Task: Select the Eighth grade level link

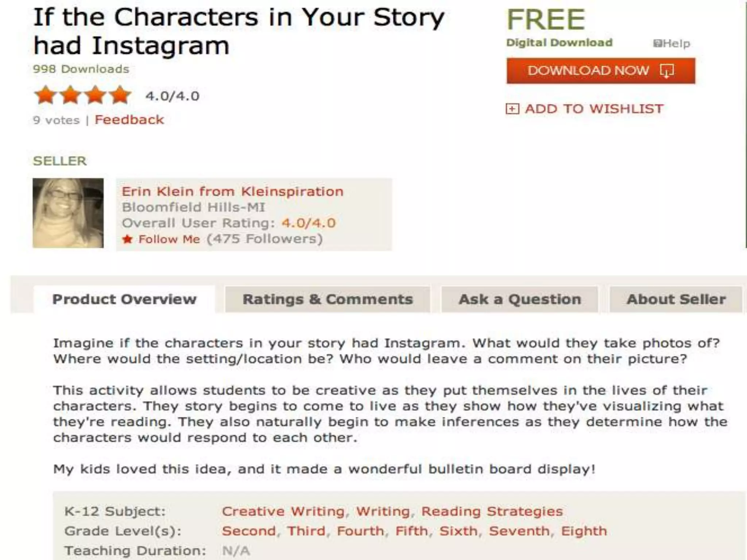Action: (584, 531)
